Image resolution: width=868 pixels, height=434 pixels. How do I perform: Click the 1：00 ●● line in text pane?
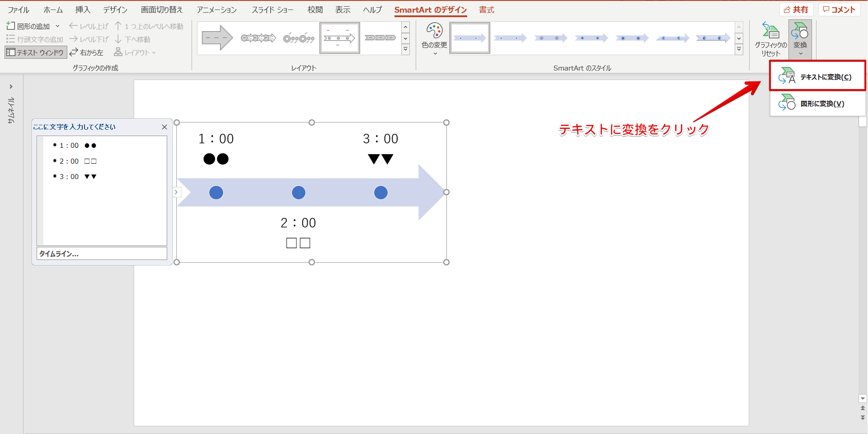pos(78,146)
